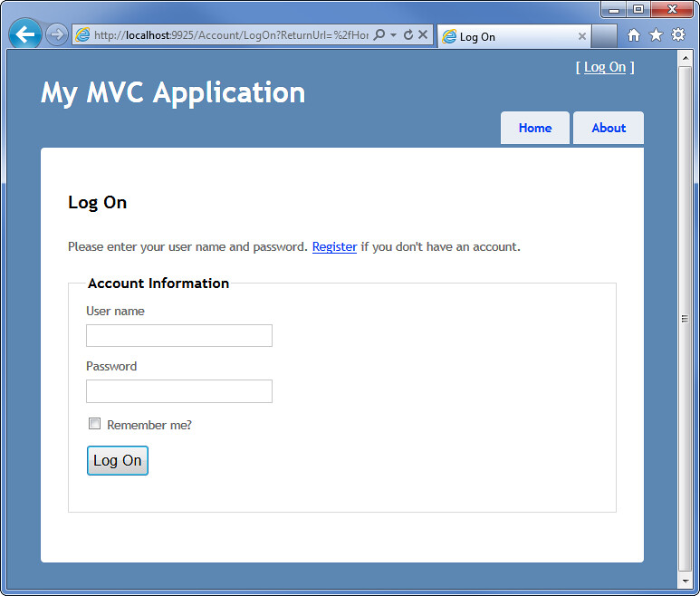
Task: Follow the Register hyperlink
Action: tap(334, 246)
